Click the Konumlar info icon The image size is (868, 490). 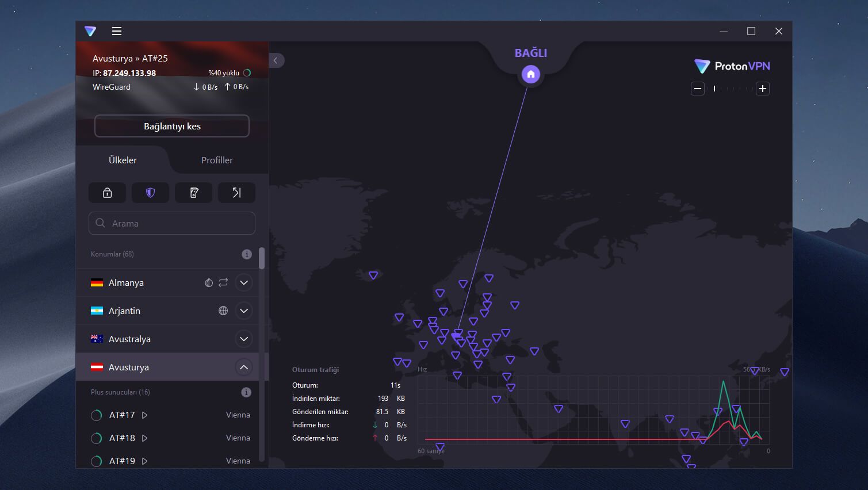247,254
